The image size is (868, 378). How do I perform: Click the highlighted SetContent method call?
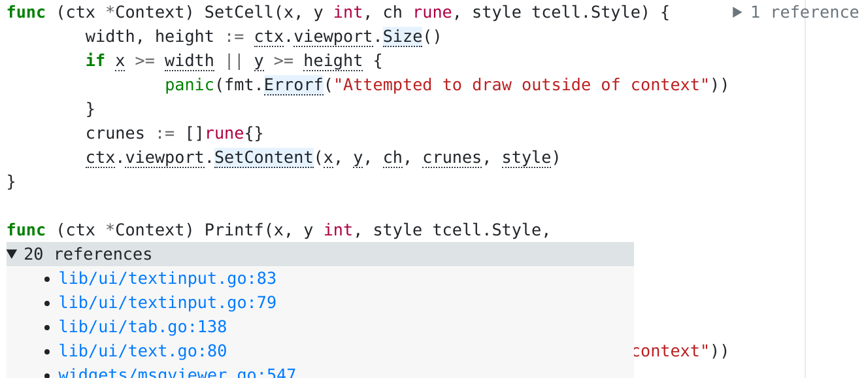264,158
